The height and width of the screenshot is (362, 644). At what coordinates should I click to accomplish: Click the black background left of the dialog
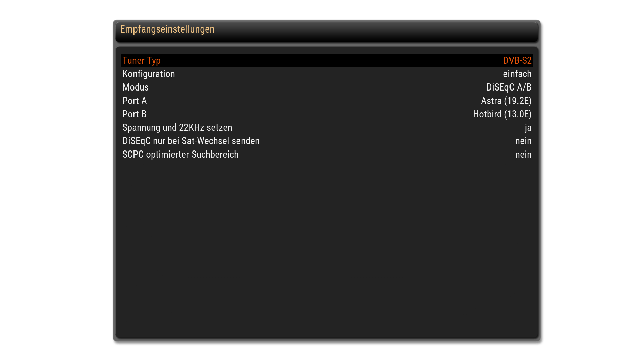[57, 181]
